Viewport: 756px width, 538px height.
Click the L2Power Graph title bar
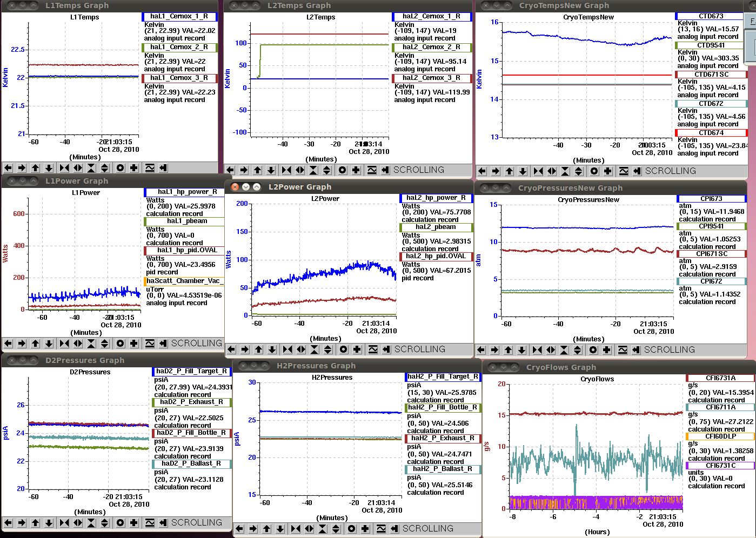click(x=348, y=187)
